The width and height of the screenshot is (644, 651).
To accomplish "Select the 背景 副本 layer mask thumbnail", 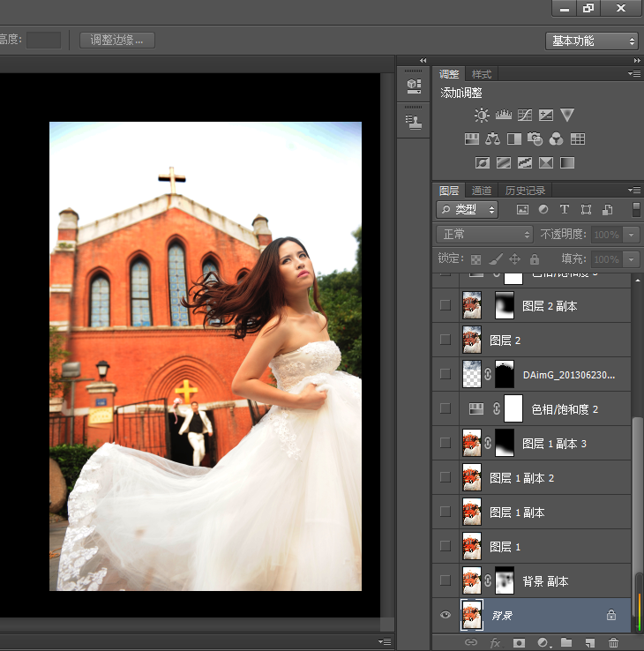I will (x=505, y=580).
